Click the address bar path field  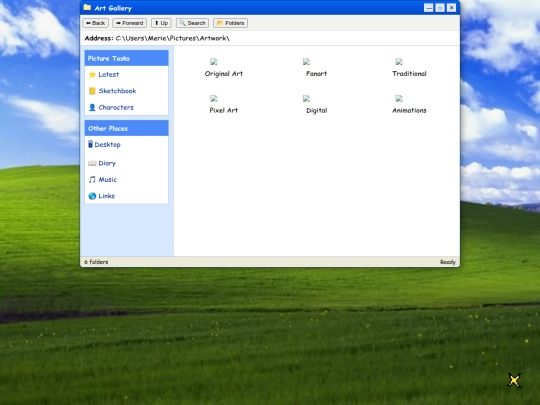click(x=172, y=38)
